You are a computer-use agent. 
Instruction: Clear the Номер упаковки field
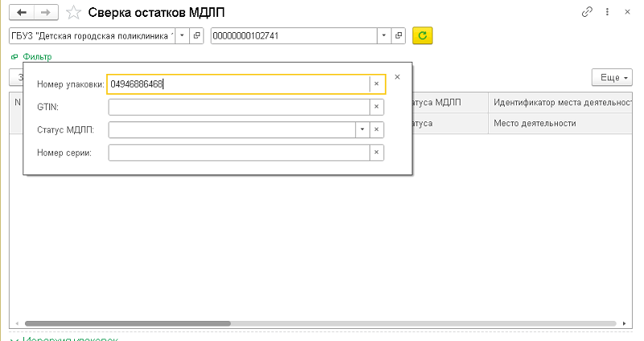tap(376, 84)
